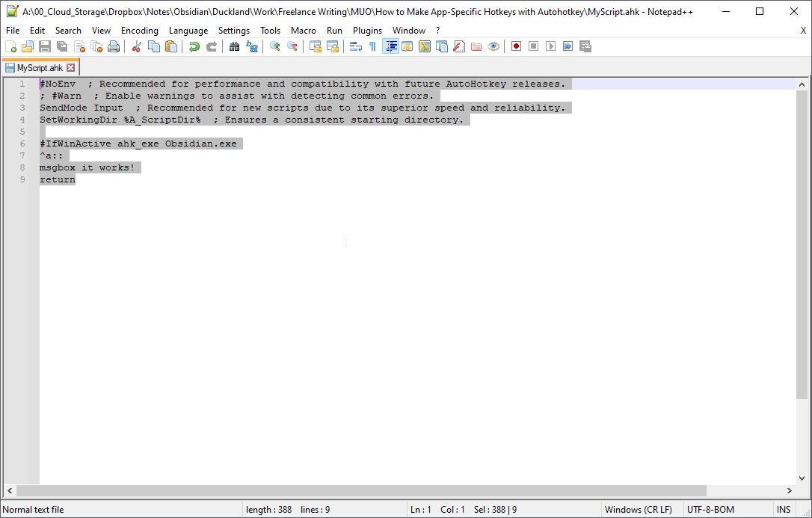Image resolution: width=812 pixels, height=518 pixels.
Task: Open the Macro menu
Action: 304,31
